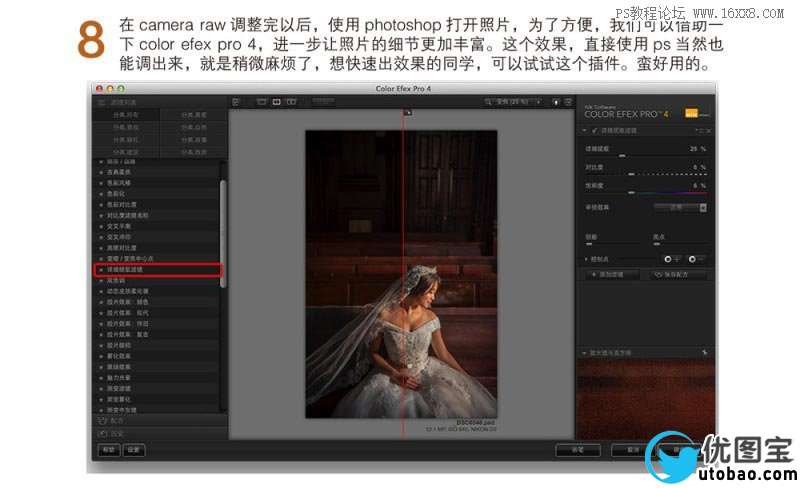Click the Brush (画笔) button
Viewport: 800px width, 488px height.
[x=578, y=450]
